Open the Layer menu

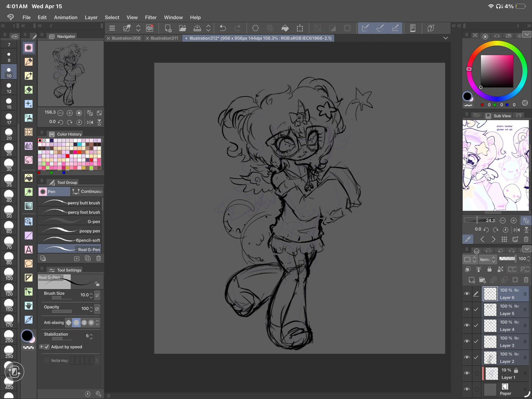[91, 17]
